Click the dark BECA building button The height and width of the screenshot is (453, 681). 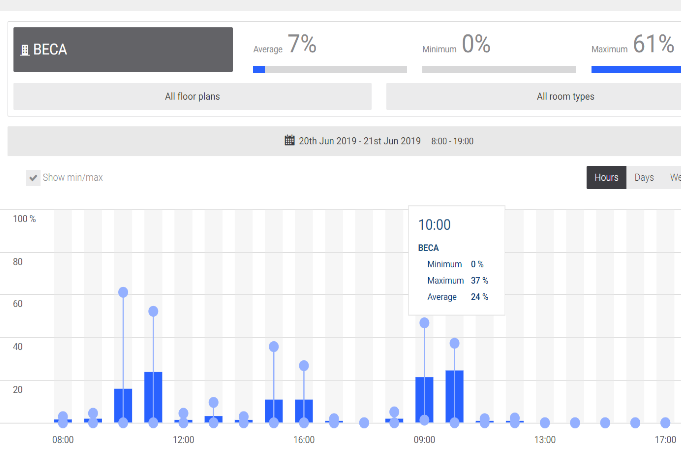pyautogui.click(x=123, y=49)
